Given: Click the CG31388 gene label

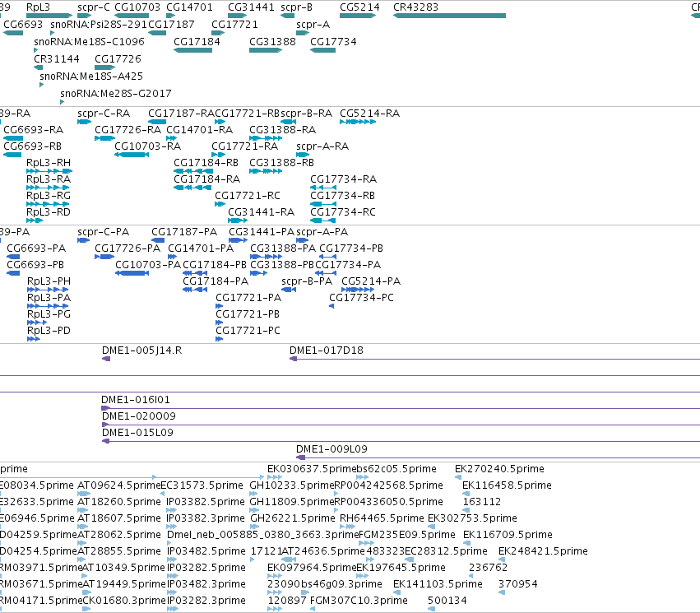Looking at the screenshot, I should (x=272, y=41).
